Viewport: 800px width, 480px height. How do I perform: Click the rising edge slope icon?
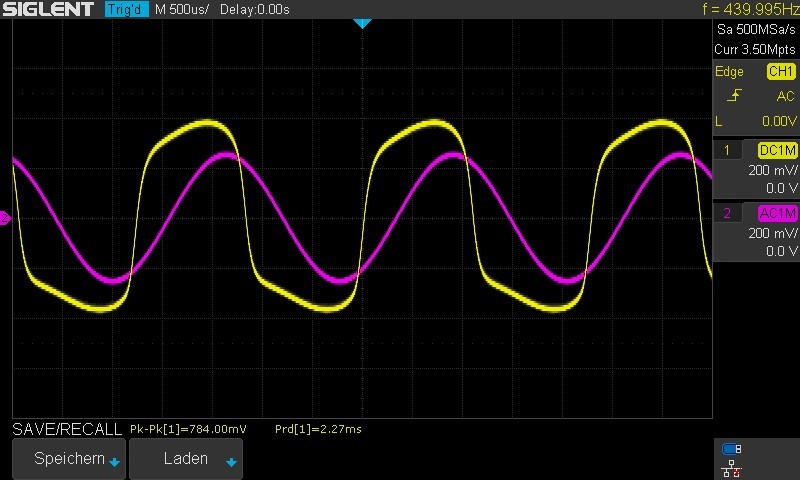tap(734, 95)
